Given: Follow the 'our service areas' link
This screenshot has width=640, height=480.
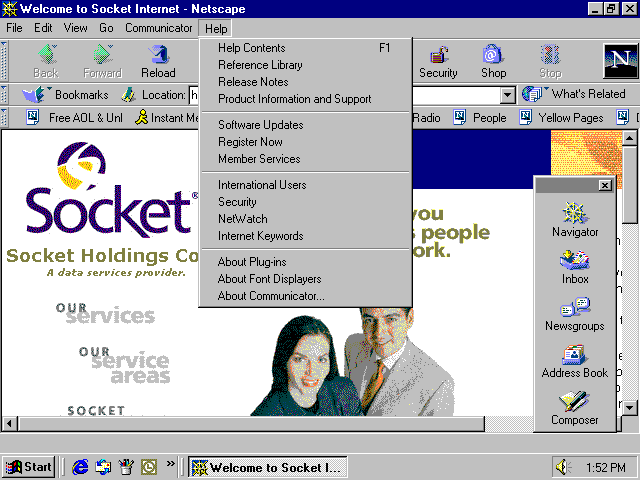Looking at the screenshot, I should point(125,365).
